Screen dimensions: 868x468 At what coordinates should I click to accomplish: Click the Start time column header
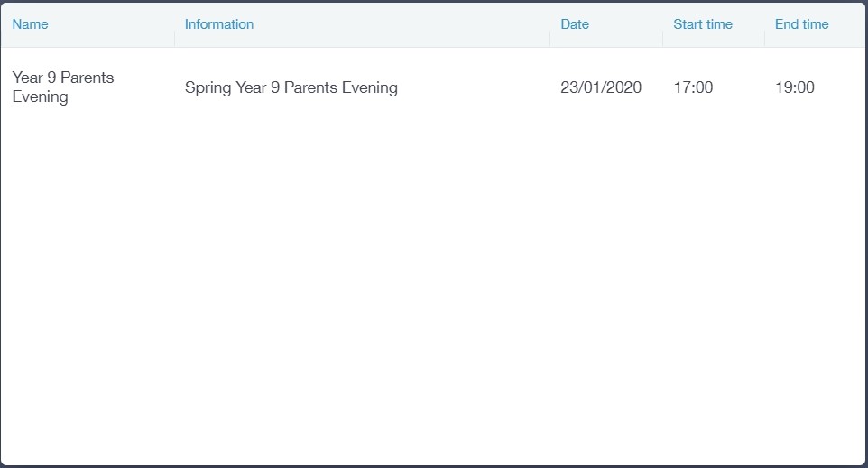(703, 24)
